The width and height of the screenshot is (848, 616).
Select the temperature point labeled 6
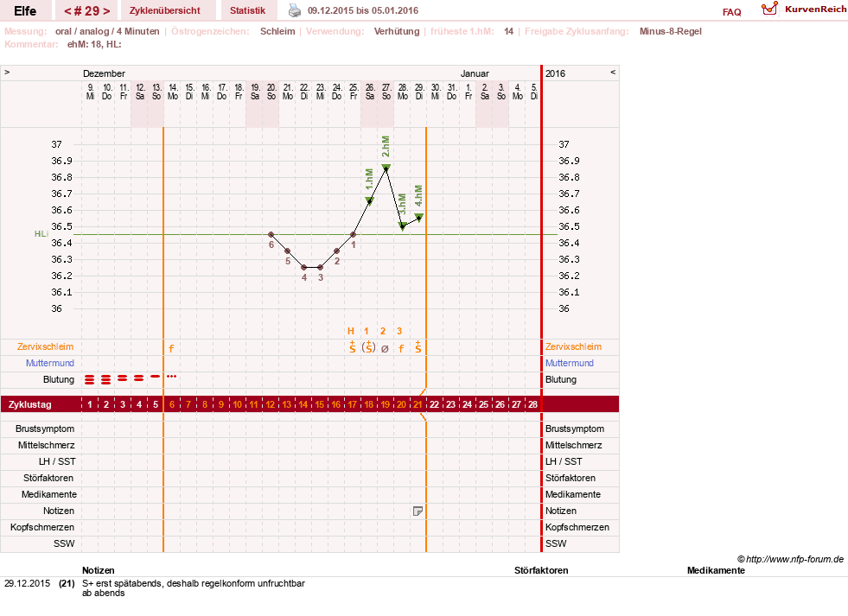pyautogui.click(x=271, y=234)
